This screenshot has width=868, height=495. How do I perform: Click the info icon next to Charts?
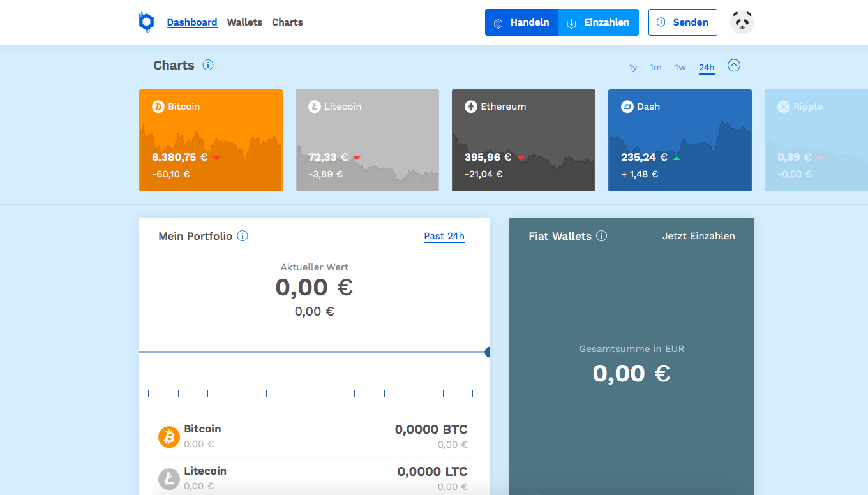pos(208,65)
